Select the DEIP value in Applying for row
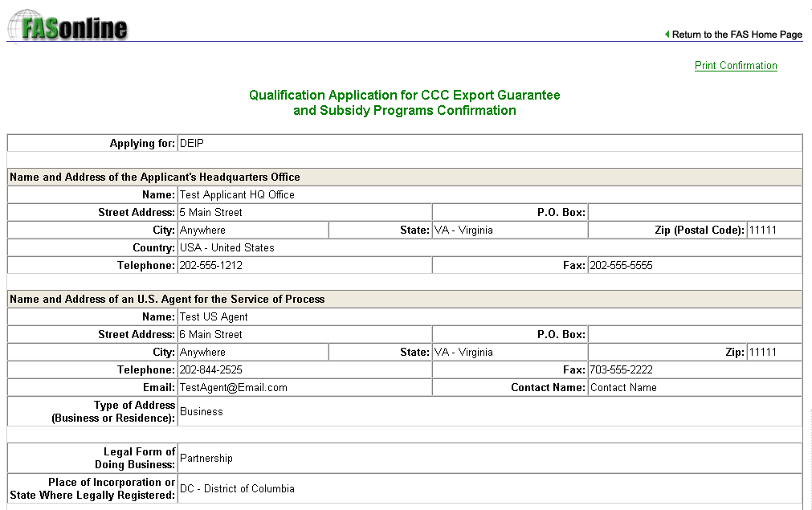812x510 pixels. click(192, 144)
